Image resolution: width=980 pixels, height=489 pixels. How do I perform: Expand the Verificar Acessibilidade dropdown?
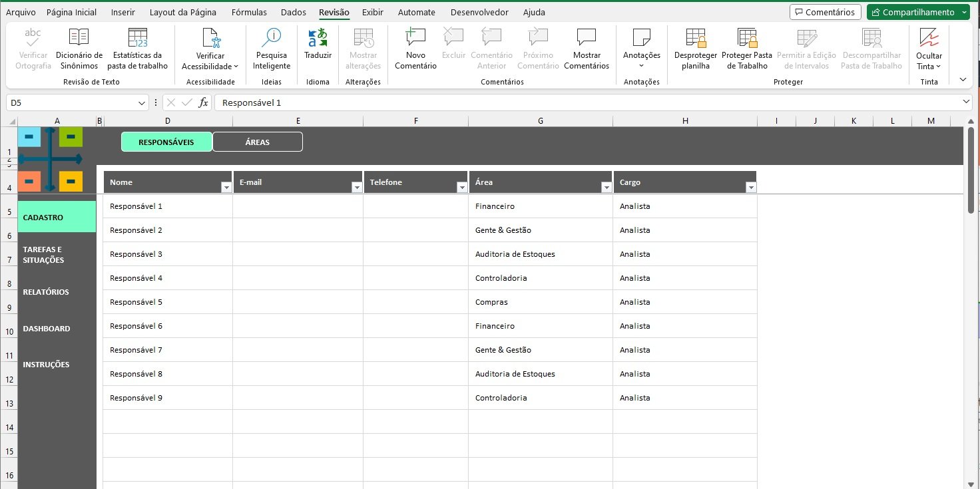(x=236, y=67)
